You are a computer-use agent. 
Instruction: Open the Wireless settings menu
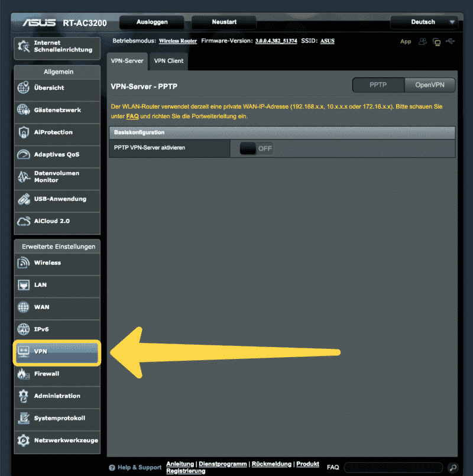(x=57, y=263)
